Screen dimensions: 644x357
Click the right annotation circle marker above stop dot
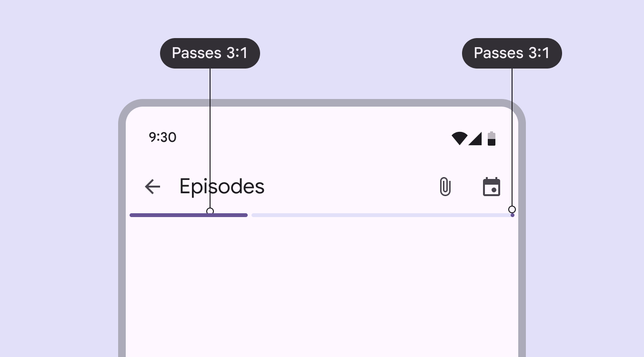pos(512,209)
